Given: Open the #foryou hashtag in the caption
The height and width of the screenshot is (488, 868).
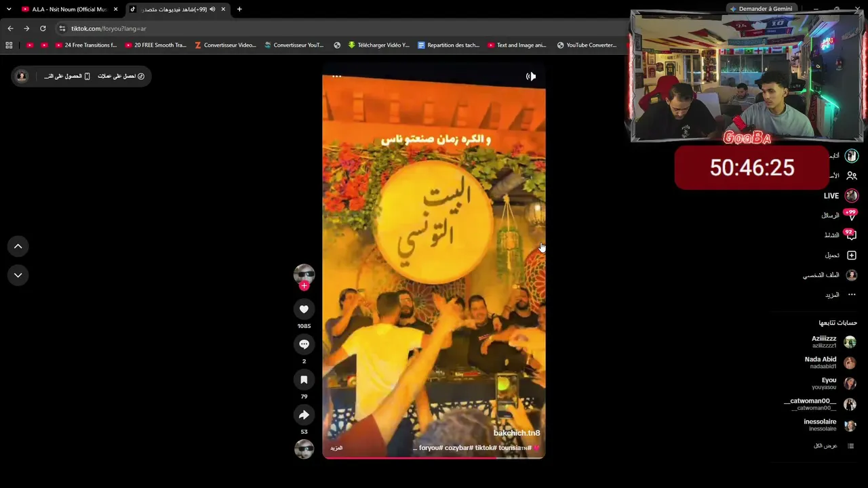Looking at the screenshot, I should pyautogui.click(x=431, y=448).
